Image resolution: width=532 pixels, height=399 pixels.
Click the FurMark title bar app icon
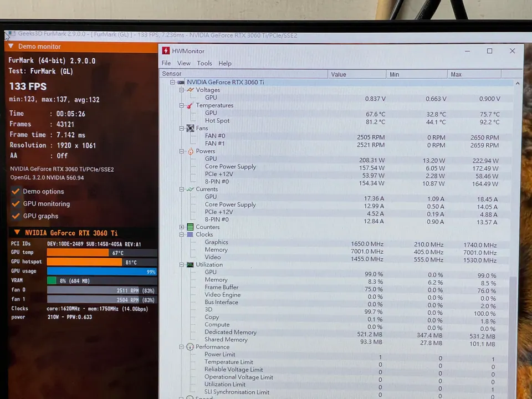tap(11, 33)
